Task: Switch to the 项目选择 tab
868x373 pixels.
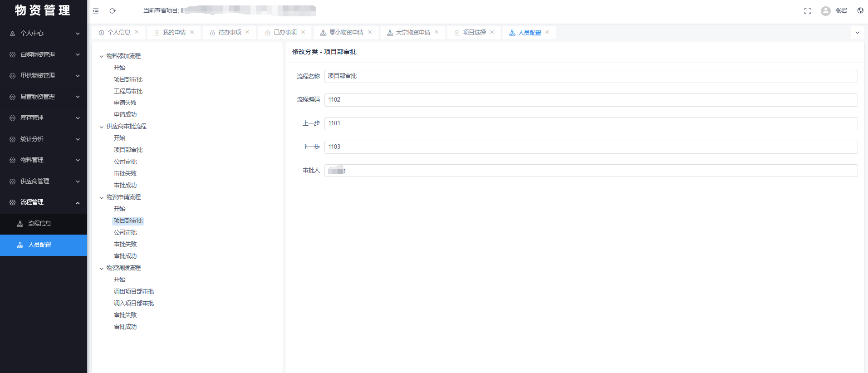Action: pyautogui.click(x=474, y=33)
